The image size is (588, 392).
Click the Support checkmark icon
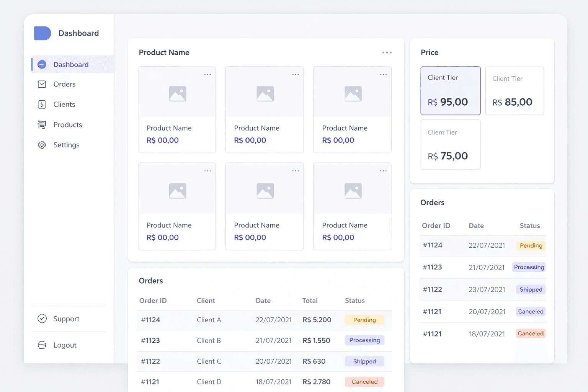click(x=42, y=318)
